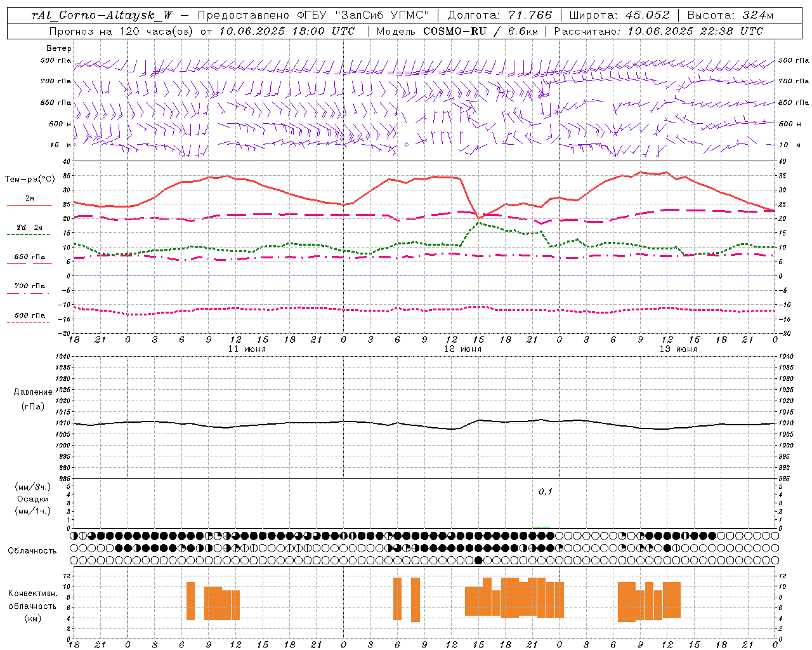812x650 pixels.
Task: Click the 11 июня date label
Action: coord(247,349)
